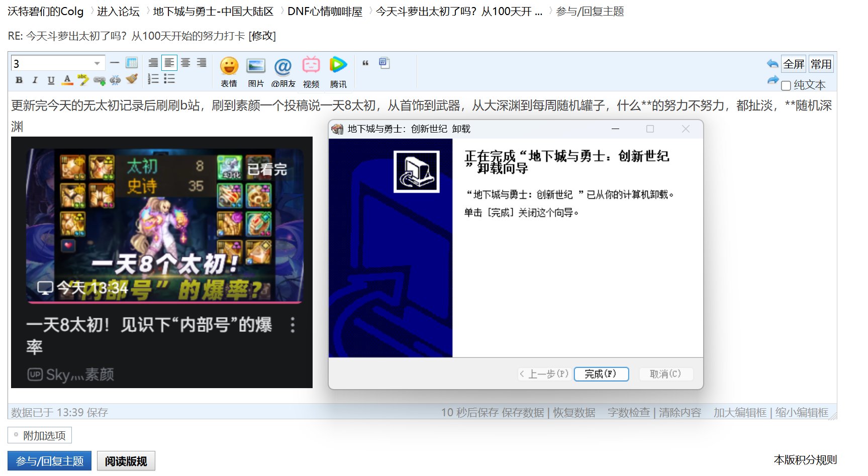
Task: Click '数据已于 13:39 保存' status text
Action: click(x=60, y=412)
